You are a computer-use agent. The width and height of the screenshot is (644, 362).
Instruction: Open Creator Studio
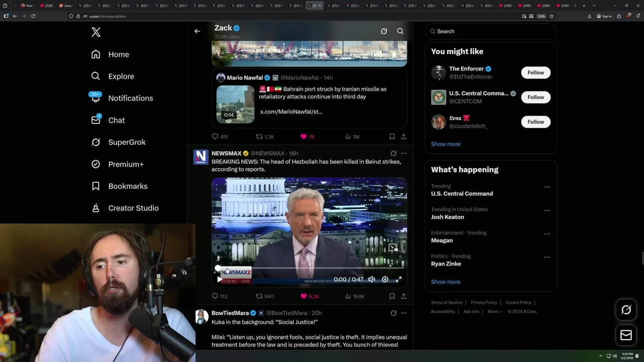tap(125, 208)
